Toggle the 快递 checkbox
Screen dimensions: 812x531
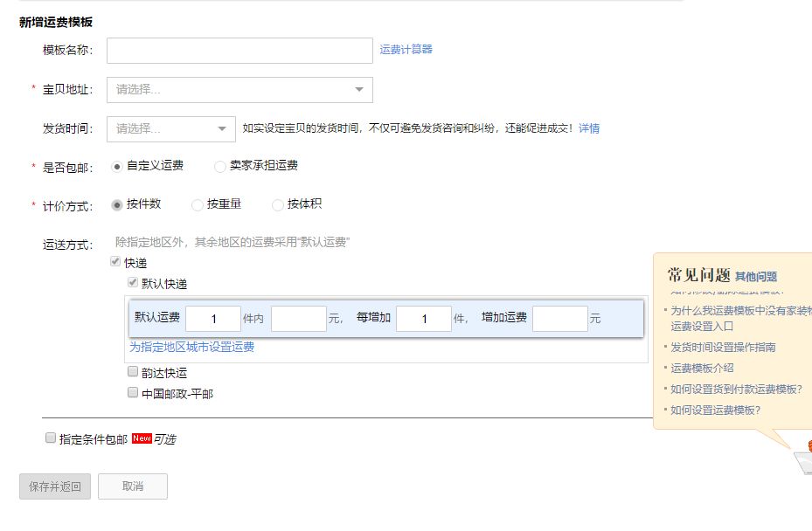pos(115,262)
